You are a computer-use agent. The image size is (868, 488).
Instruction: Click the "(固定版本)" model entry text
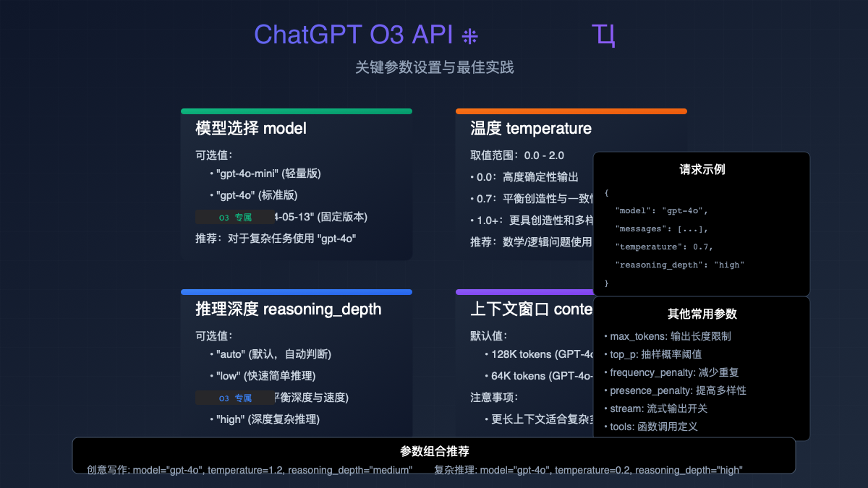point(321,217)
